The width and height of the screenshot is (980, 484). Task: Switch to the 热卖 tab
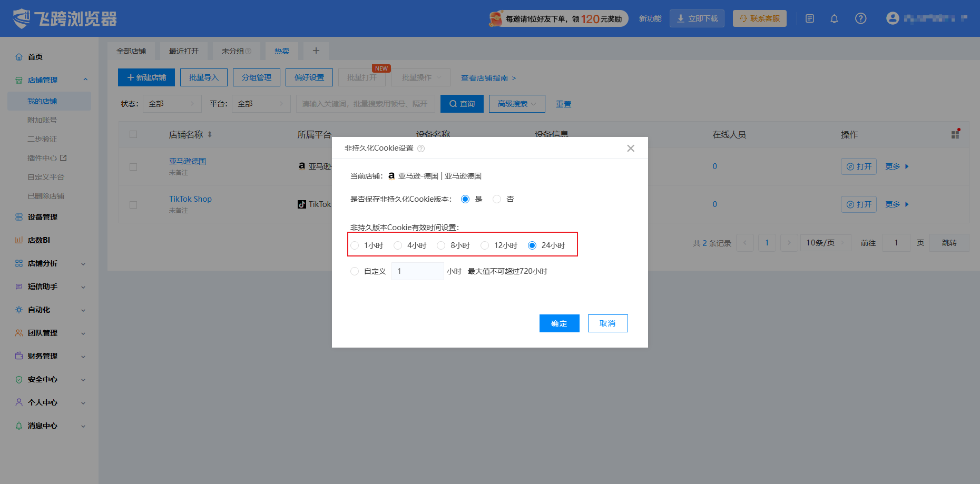coord(282,51)
